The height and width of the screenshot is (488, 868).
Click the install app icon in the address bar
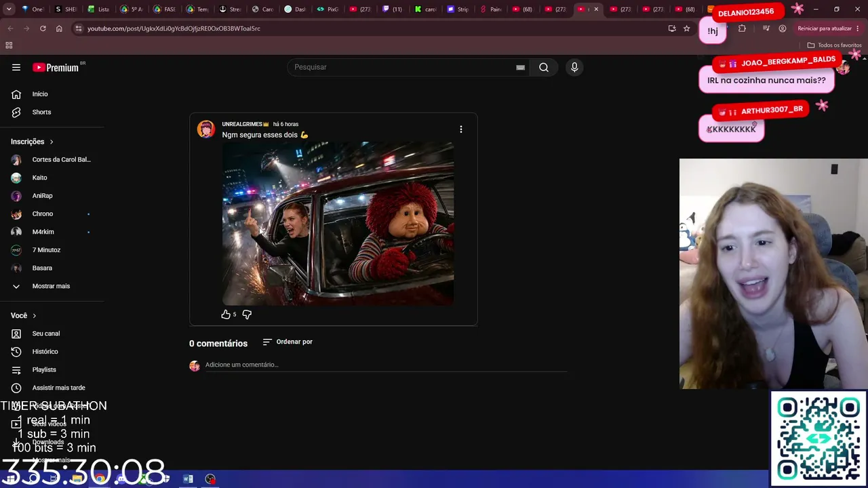[x=672, y=28]
